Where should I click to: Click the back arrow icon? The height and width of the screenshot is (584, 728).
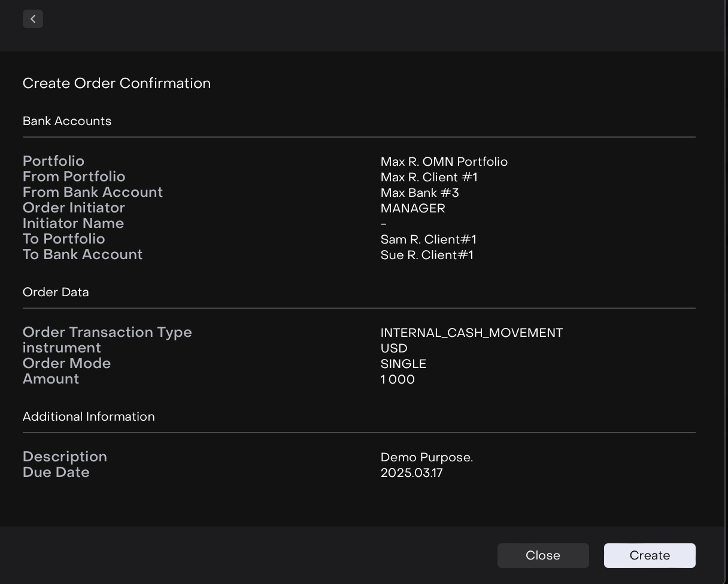[x=33, y=19]
